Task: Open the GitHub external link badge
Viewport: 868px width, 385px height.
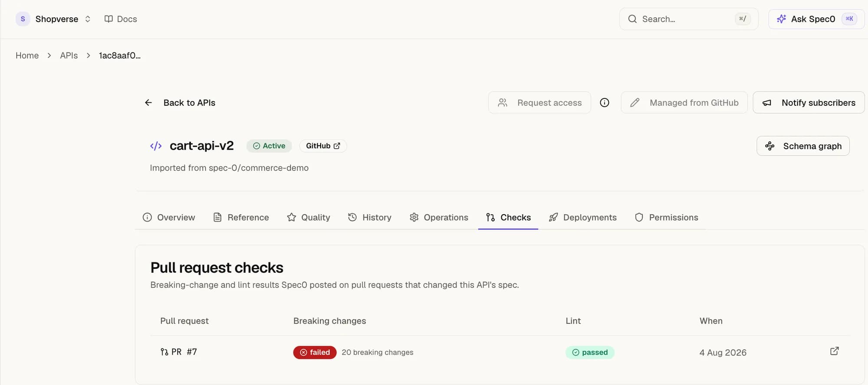Action: [323, 146]
